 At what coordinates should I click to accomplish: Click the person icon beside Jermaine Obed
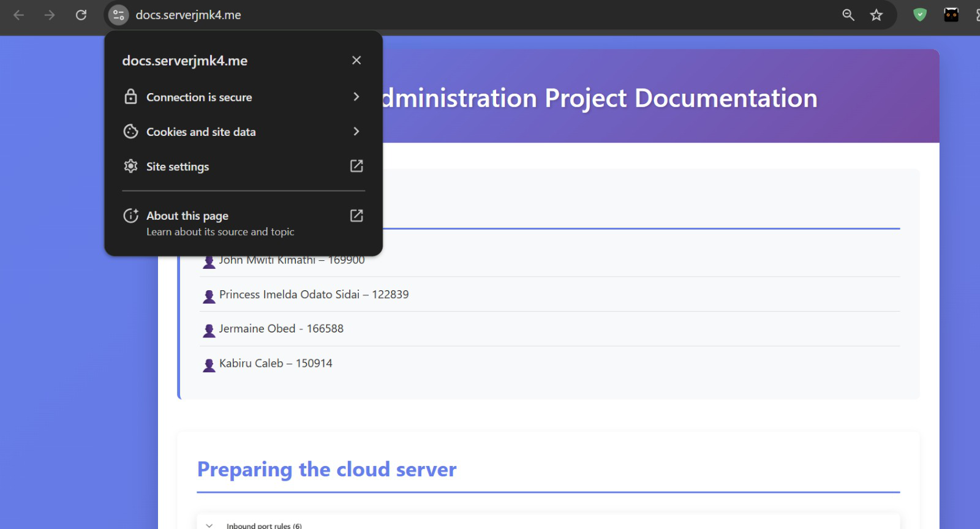[x=209, y=331]
